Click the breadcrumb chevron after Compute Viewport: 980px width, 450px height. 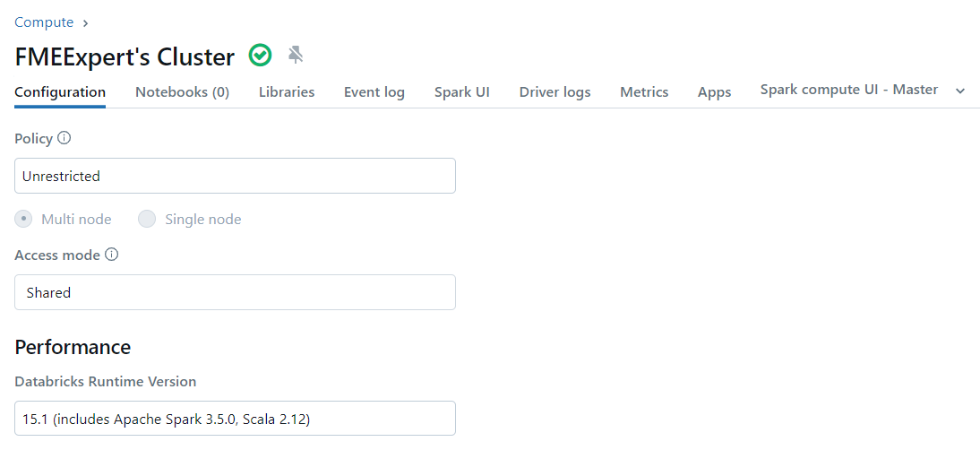pos(86,23)
